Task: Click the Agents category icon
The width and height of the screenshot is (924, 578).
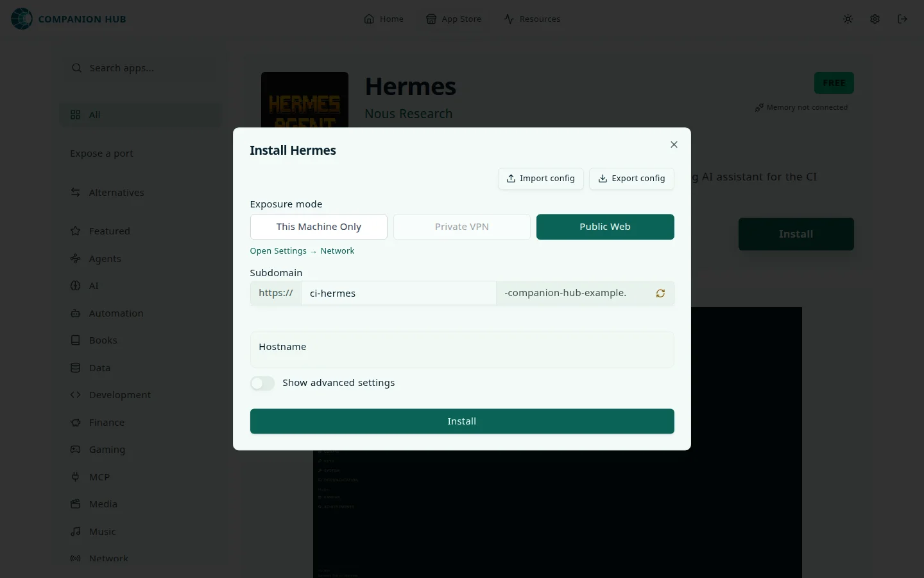Action: 76,259
